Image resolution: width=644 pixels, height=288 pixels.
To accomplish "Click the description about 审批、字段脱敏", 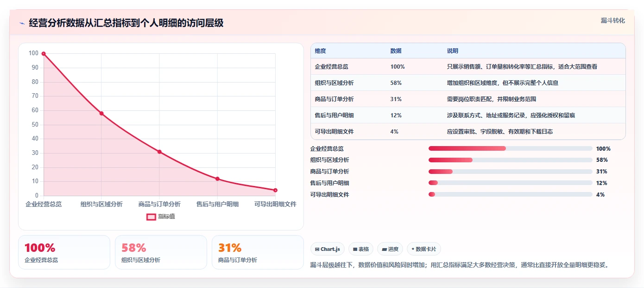I will click(500, 132).
